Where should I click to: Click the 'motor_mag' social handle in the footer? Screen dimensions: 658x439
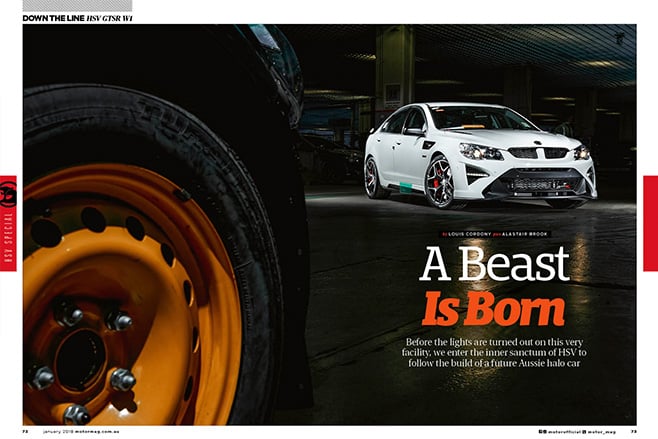coord(601,431)
